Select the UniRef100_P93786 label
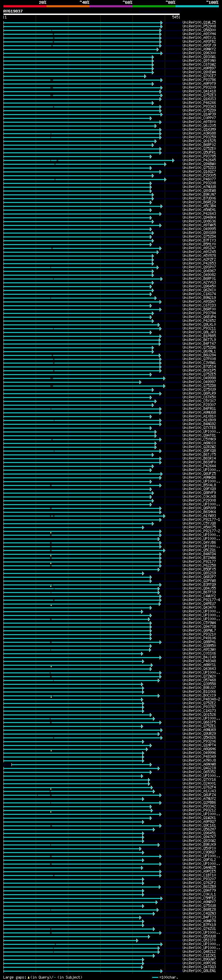Image resolution: width=222 pixels, height=980 pixels. (199, 80)
